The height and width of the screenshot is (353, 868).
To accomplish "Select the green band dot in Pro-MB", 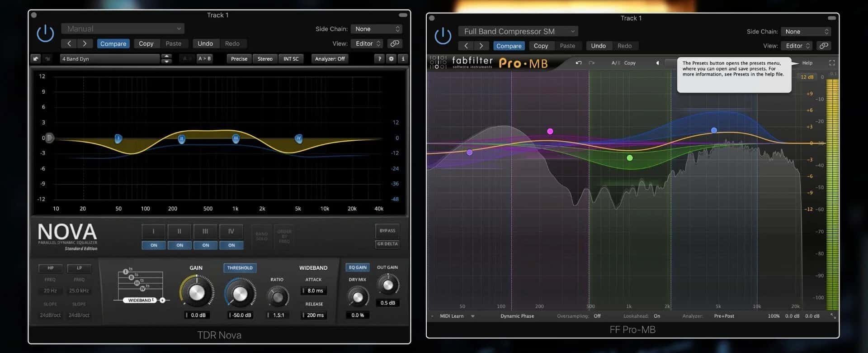I will (x=630, y=158).
